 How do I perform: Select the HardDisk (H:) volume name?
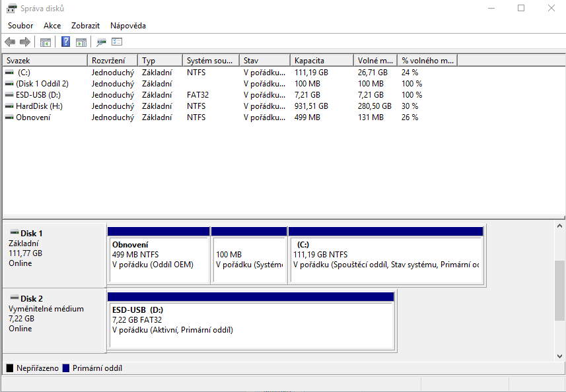point(39,106)
